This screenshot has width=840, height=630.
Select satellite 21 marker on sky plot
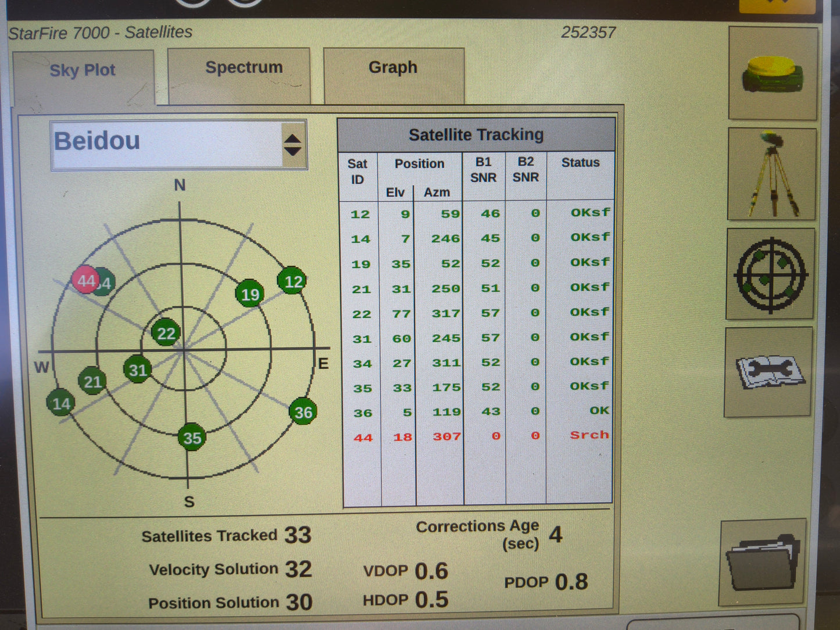click(92, 381)
